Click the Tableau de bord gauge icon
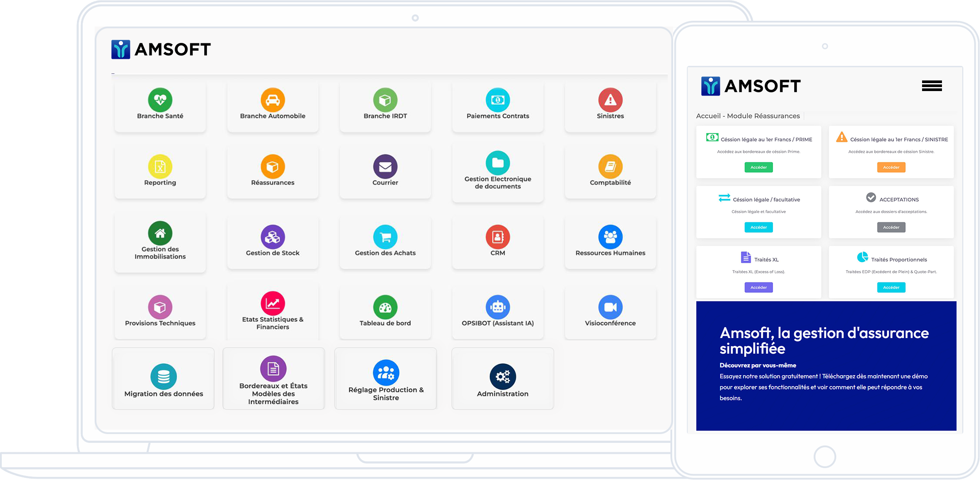980x480 pixels. (385, 307)
